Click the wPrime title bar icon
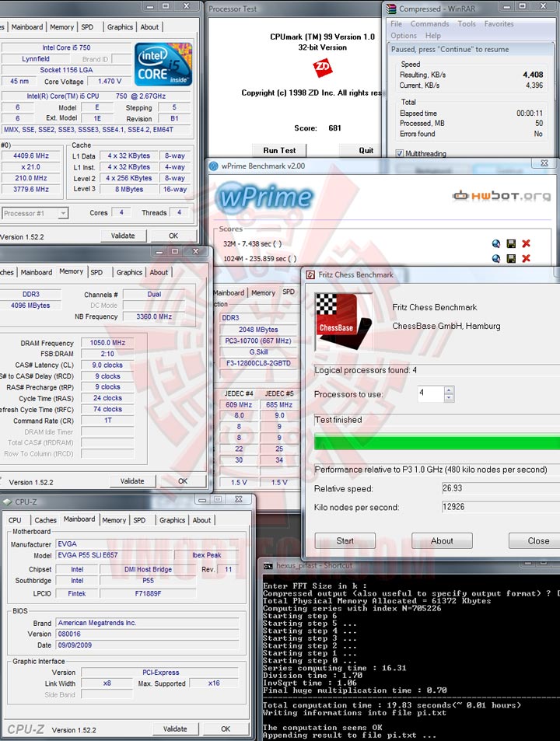 point(214,166)
